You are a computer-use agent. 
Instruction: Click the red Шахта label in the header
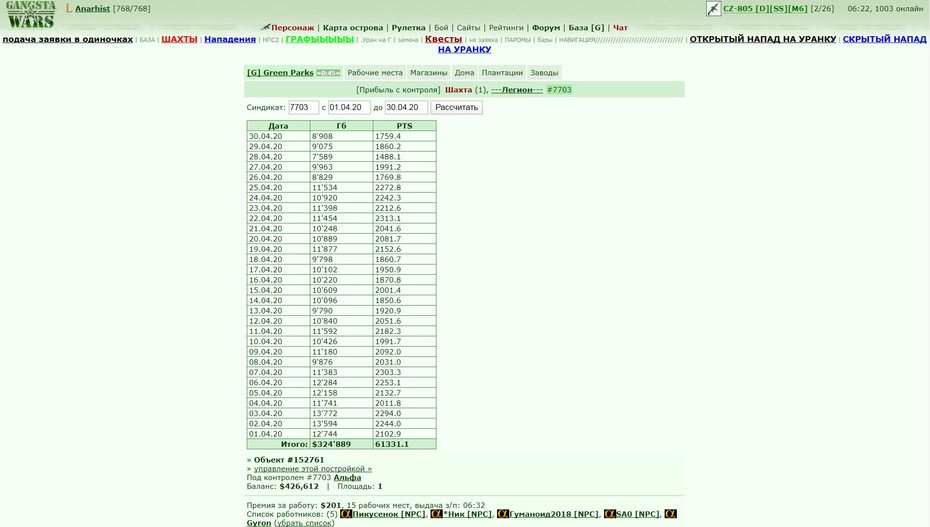(458, 90)
